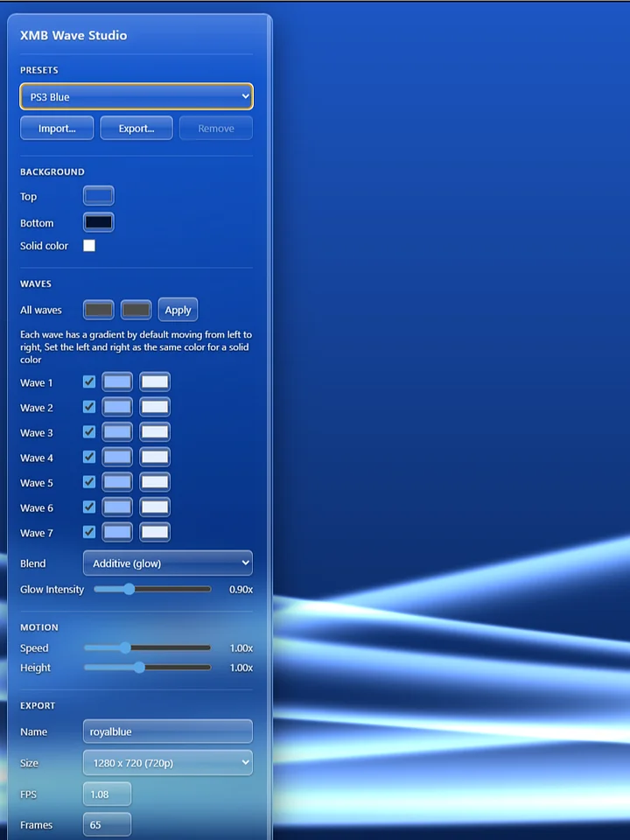Click the Speed slider
The height and width of the screenshot is (840, 630).
(x=147, y=647)
